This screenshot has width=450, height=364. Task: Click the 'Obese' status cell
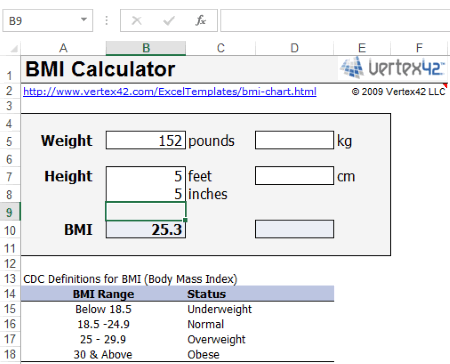[x=203, y=354]
